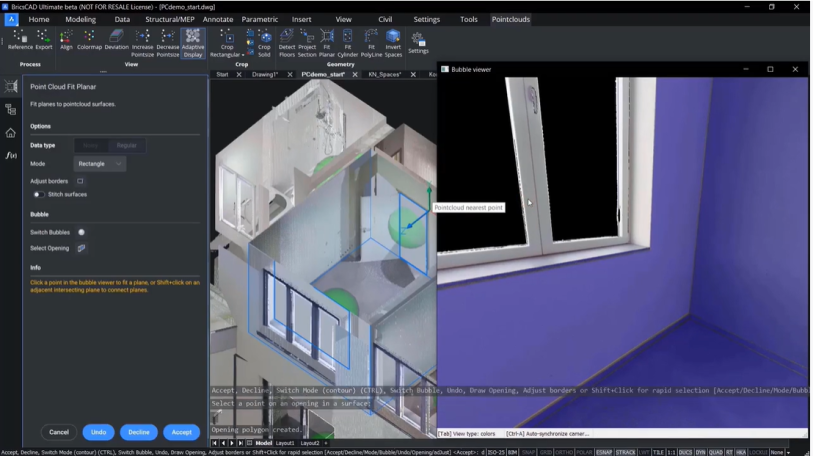Screen dimensions: 813x456
Task: Switch to the Drawing1 document tab
Action: coord(265,75)
